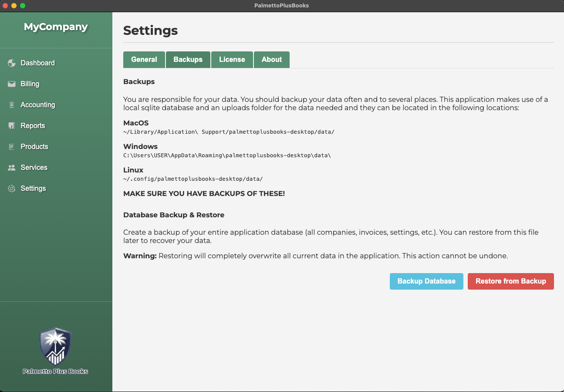Click the MacOS data folder path text

[x=229, y=132]
